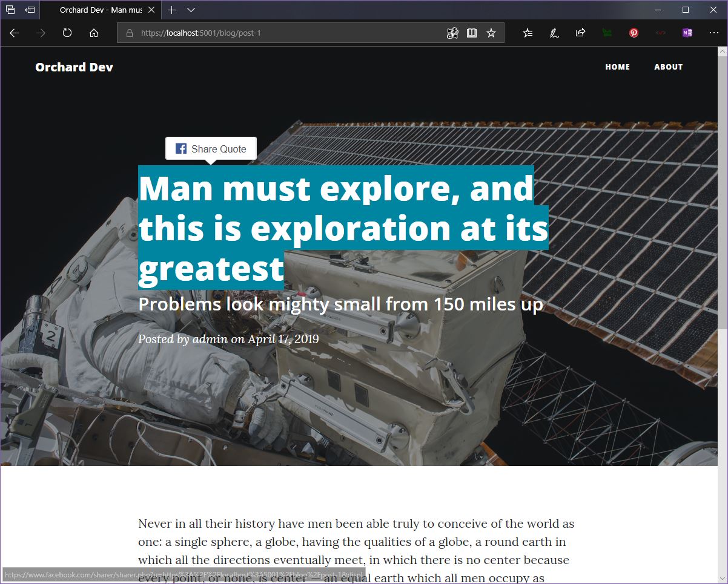
Task: Close the Orchard Dev tab
Action: [151, 10]
